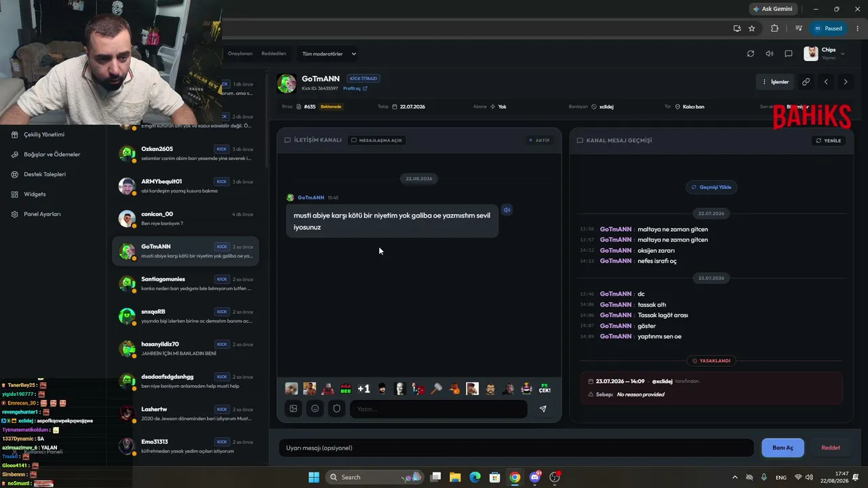868x488 pixels.
Task: Select the Ozkan2605 appeal row
Action: (186, 153)
